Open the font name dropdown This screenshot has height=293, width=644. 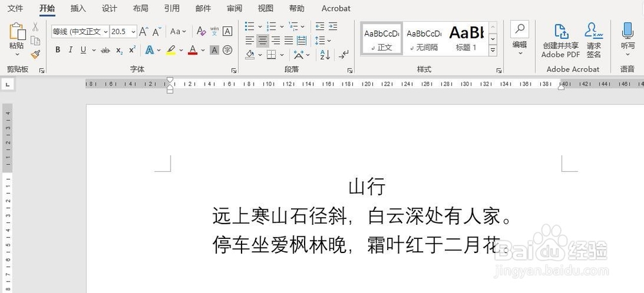coord(106,32)
